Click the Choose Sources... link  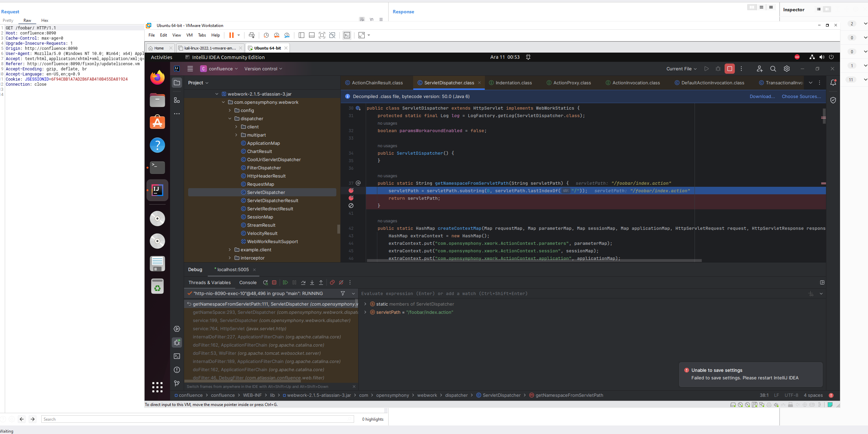[x=801, y=96]
